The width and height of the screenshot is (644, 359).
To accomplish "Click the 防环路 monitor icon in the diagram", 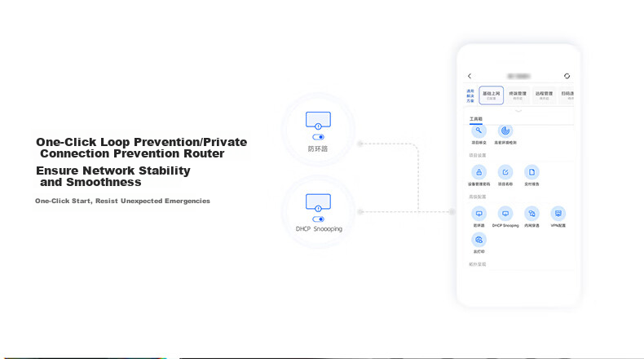I will (x=318, y=121).
